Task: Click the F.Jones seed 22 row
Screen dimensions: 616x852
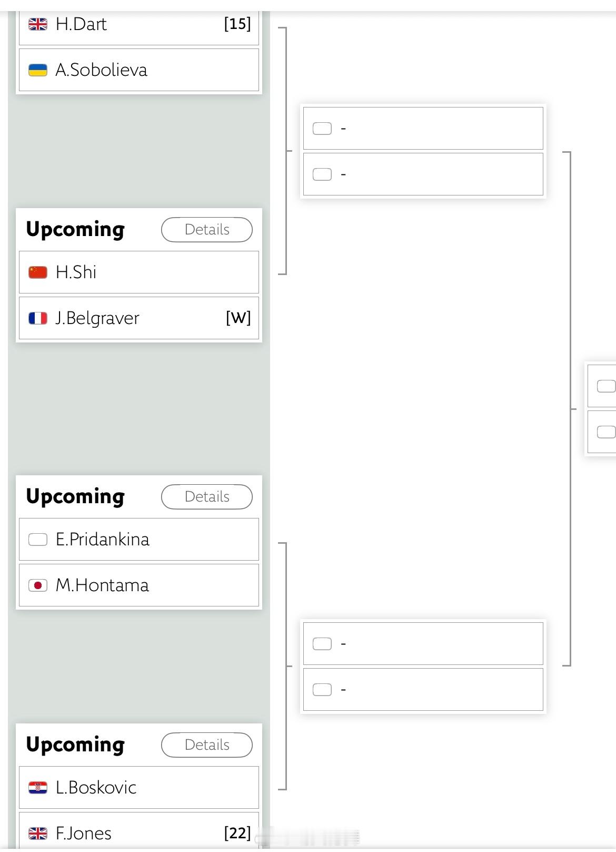Action: 139,830
